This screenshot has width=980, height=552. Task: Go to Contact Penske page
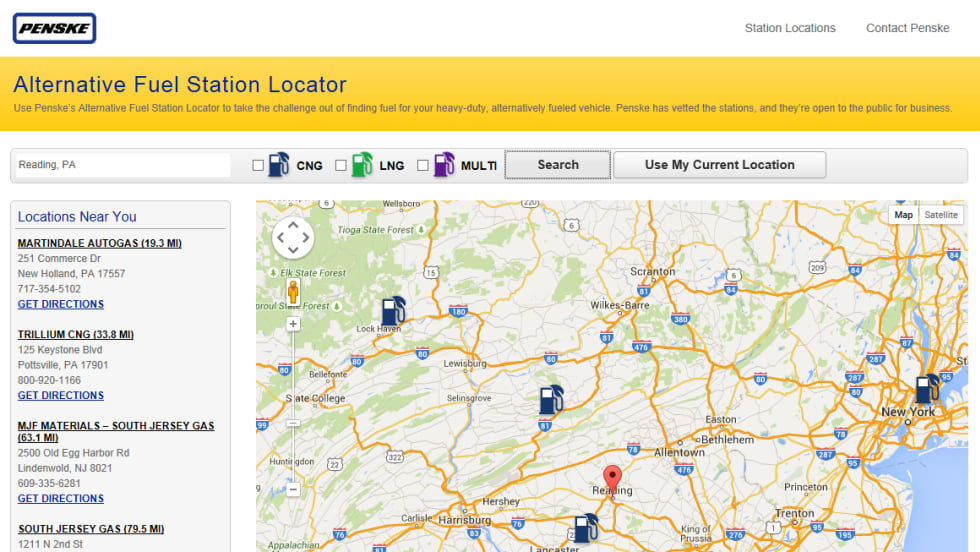pos(907,28)
